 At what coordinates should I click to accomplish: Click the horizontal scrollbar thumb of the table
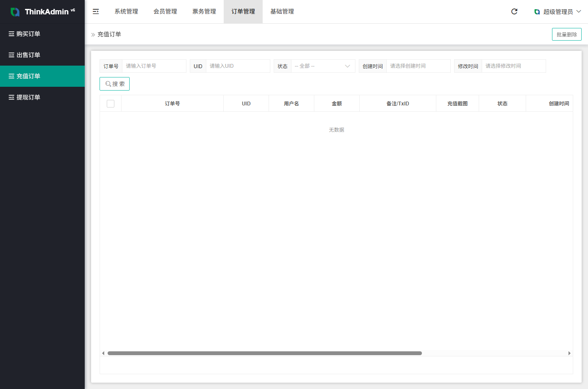265,353
